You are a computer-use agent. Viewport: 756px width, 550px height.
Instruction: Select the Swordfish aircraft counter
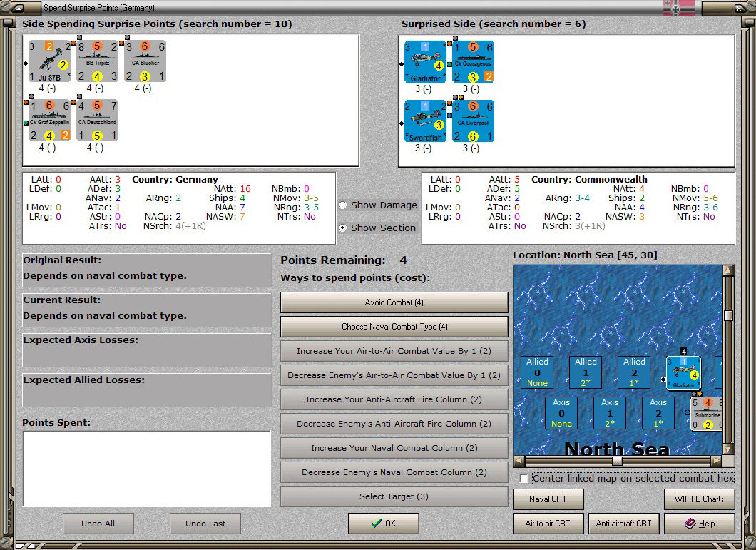tap(425, 121)
